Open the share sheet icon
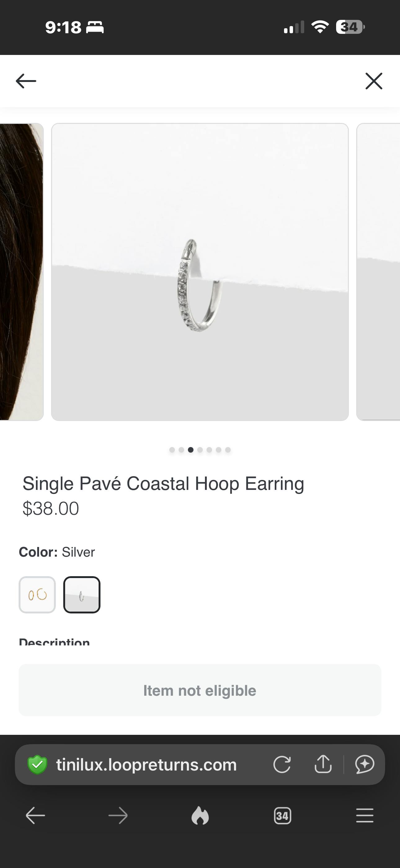The width and height of the screenshot is (400, 868). 323,764
